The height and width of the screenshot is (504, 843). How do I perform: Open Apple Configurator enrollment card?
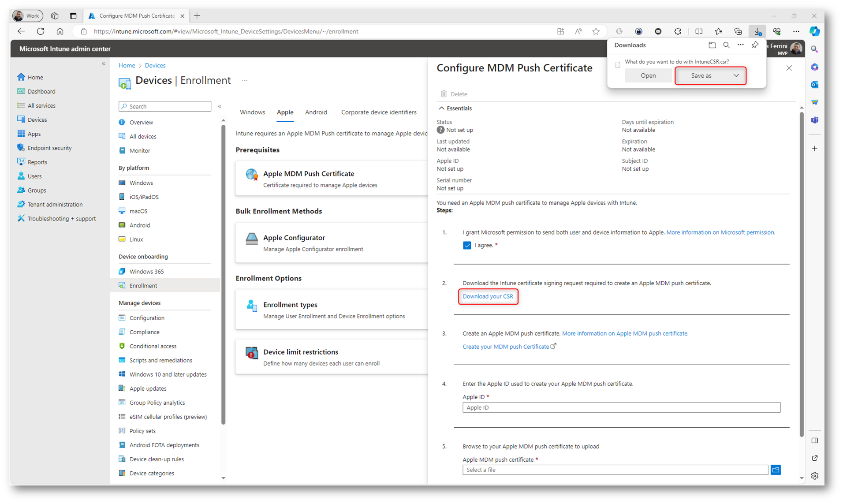coord(332,243)
